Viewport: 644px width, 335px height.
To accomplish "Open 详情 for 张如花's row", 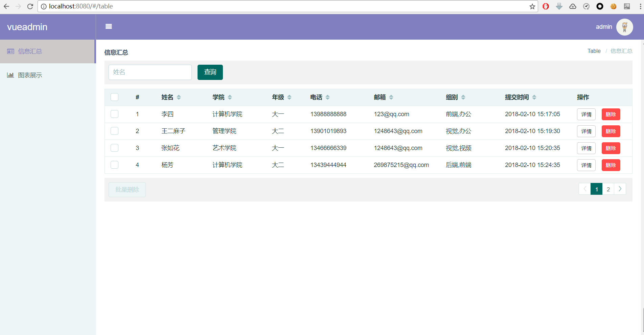I will [586, 148].
